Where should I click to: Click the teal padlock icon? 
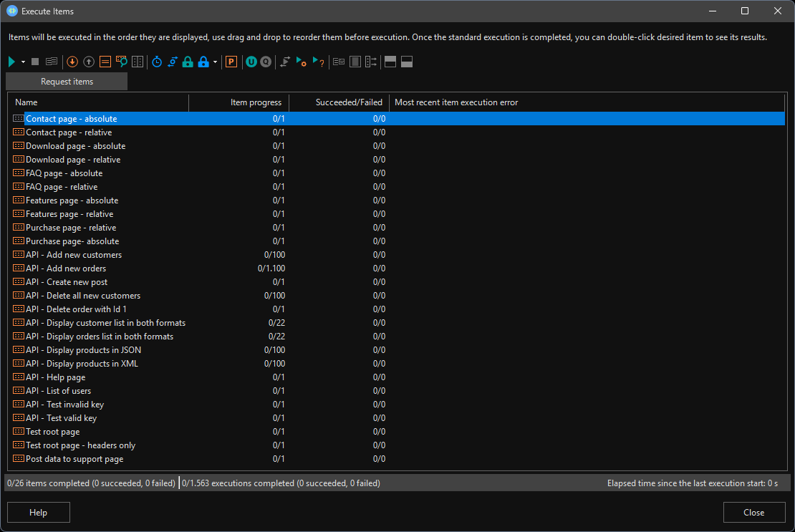point(187,62)
